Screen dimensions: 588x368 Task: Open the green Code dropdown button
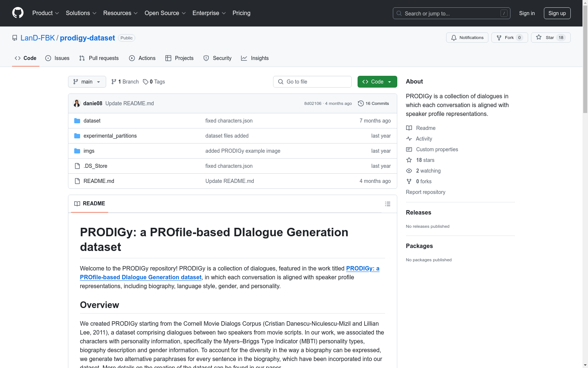(x=377, y=82)
